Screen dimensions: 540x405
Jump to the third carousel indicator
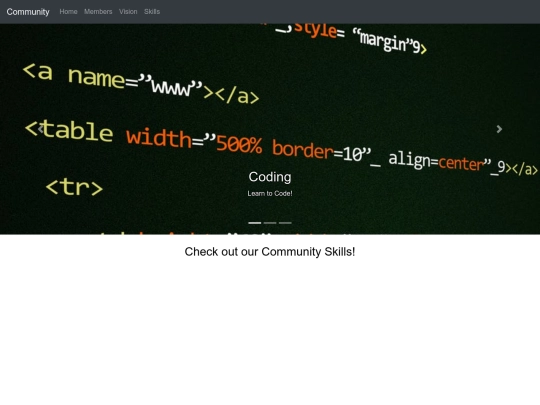(285, 223)
